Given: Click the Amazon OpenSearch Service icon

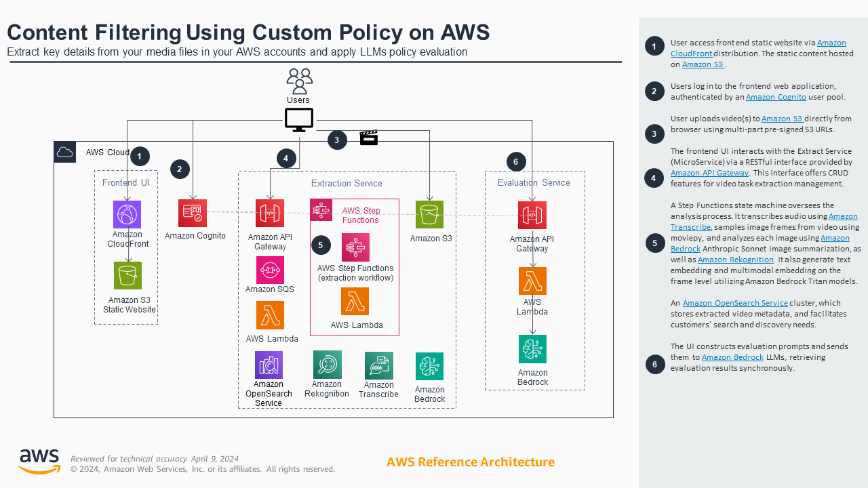Looking at the screenshot, I should (x=269, y=365).
